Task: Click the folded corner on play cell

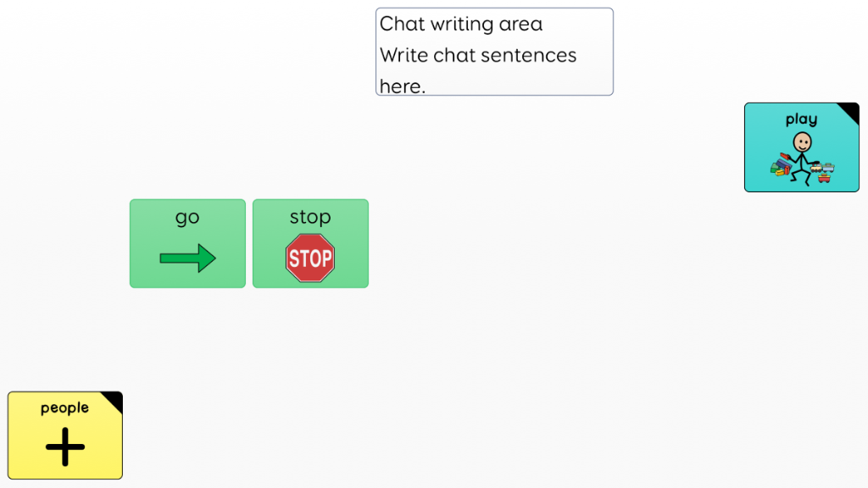Action: (849, 113)
